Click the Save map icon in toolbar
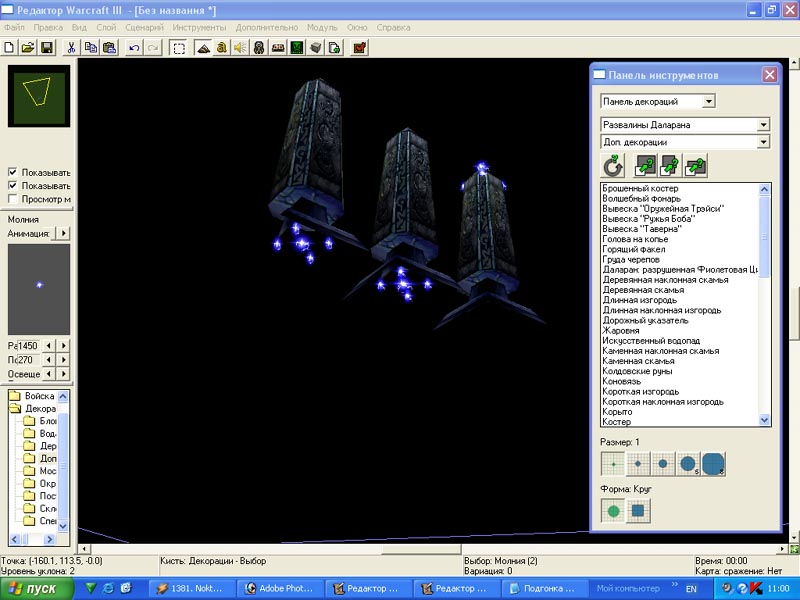 coord(46,47)
